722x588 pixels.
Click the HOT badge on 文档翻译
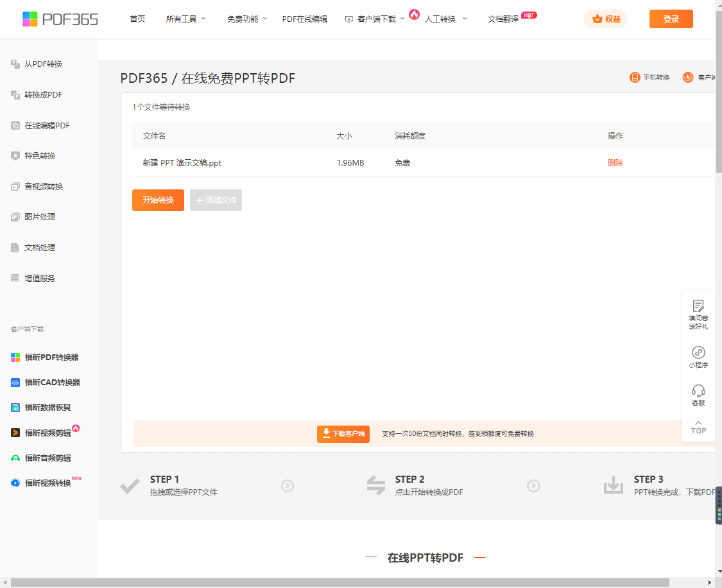[x=529, y=15]
